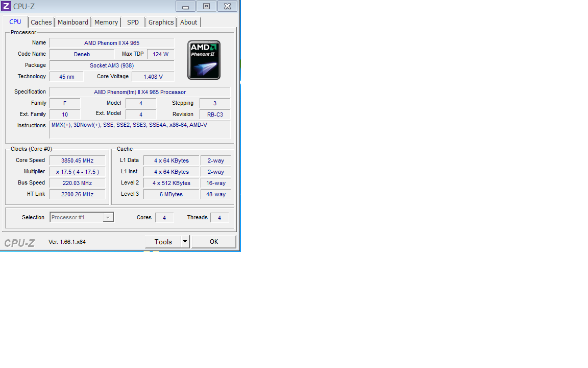Click the Tools button

[x=163, y=242]
